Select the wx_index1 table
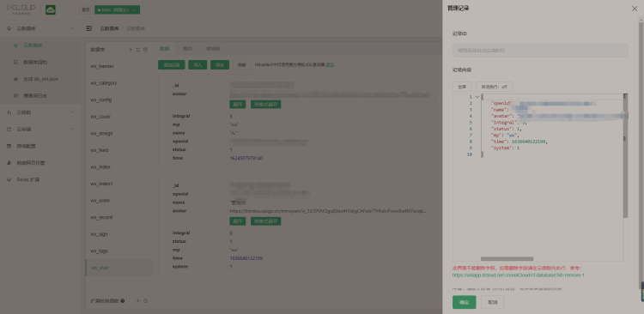This screenshot has height=314, width=644. 119,184
